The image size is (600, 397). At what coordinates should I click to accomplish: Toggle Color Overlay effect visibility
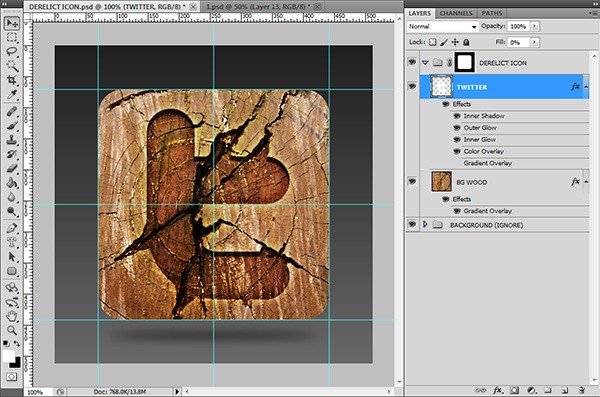point(457,152)
